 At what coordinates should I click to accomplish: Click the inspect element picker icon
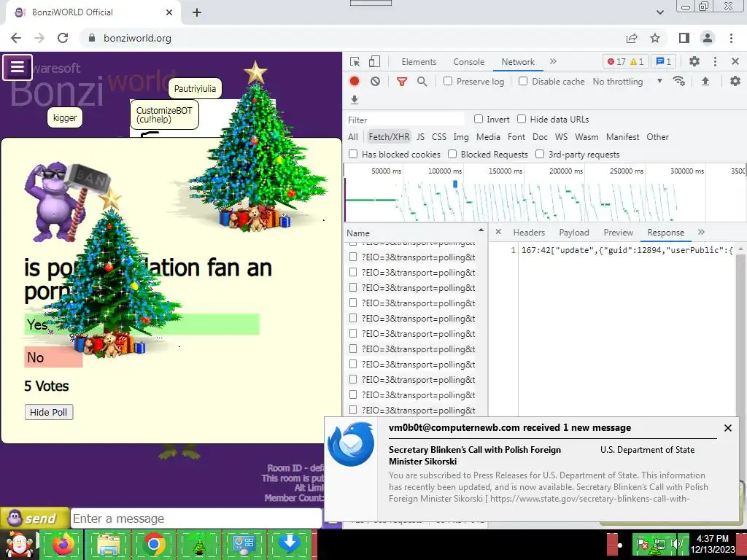tap(355, 61)
